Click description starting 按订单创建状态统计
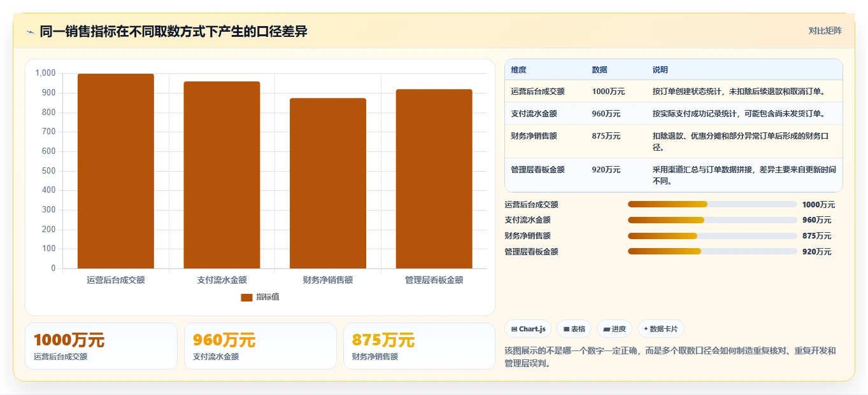The width and height of the screenshot is (868, 395). (739, 92)
